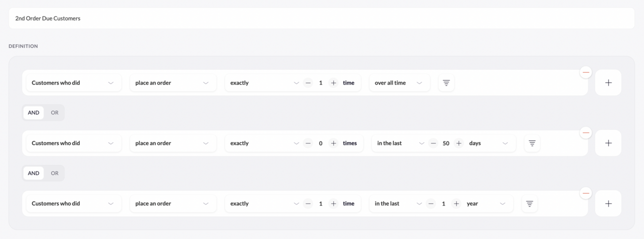644x239 pixels.
Task: Add condition via plus beside the '1 year' row
Action: [x=608, y=204]
